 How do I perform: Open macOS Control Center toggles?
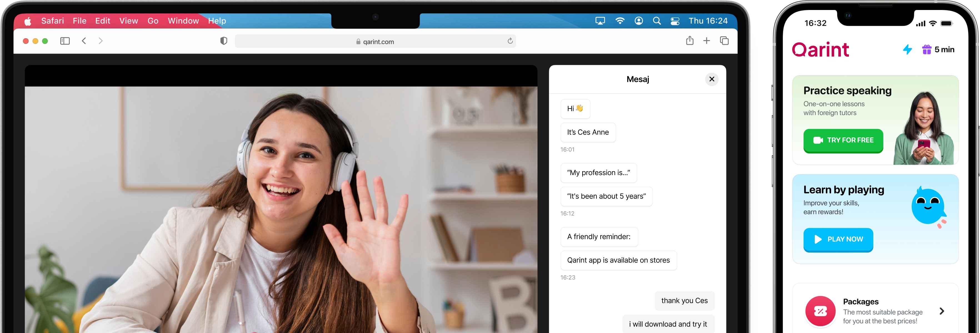coord(675,21)
